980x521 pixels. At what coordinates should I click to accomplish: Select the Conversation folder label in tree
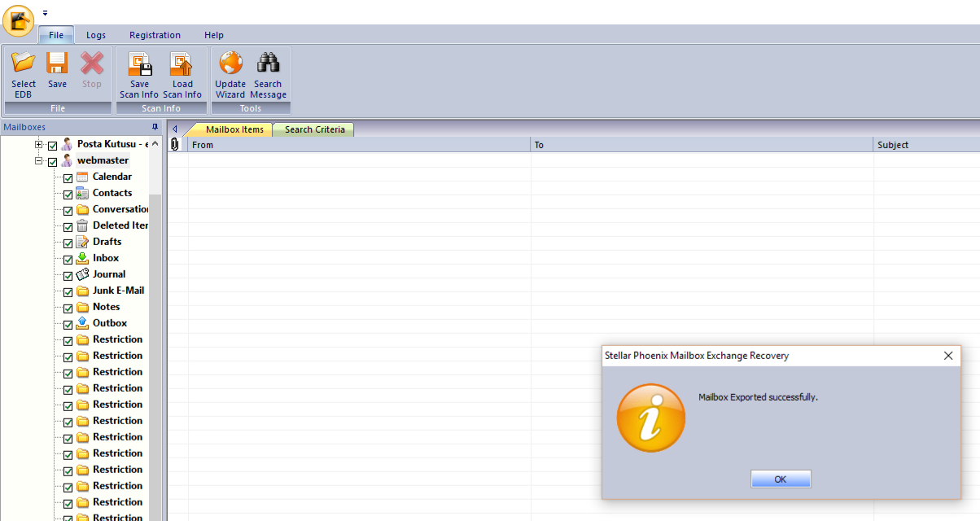tap(120, 209)
